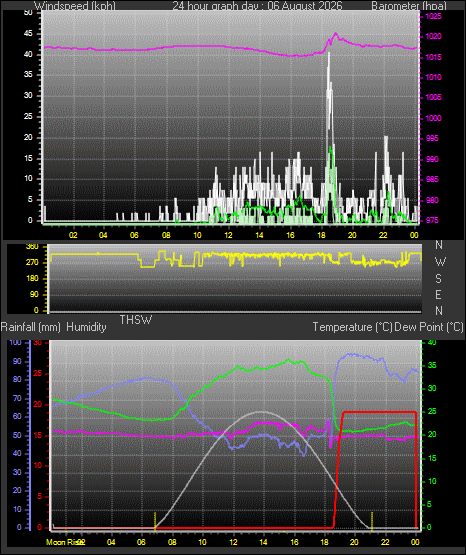Select the 1000 barometer axis value
466x555 pixels.
pos(433,118)
